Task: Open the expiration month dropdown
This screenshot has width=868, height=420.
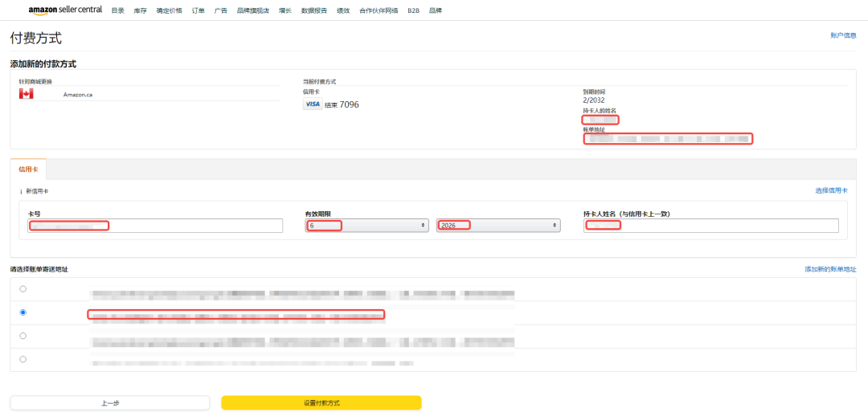Action: 366,226
